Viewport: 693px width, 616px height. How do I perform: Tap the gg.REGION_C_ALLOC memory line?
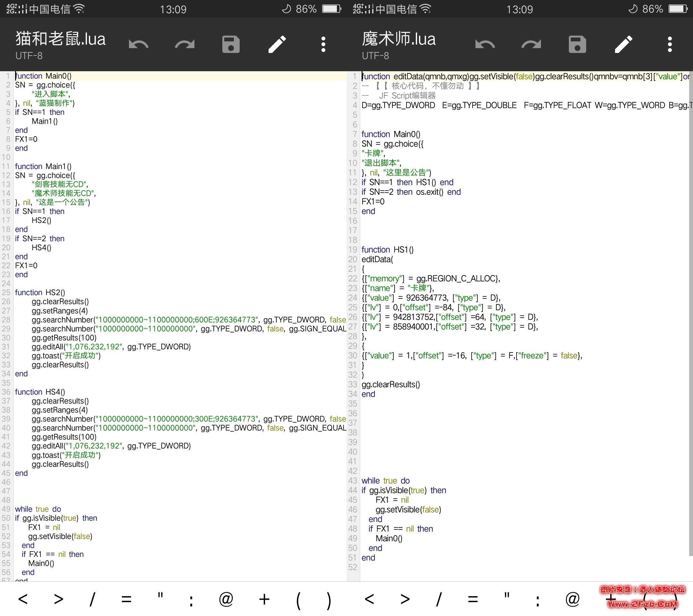click(431, 279)
